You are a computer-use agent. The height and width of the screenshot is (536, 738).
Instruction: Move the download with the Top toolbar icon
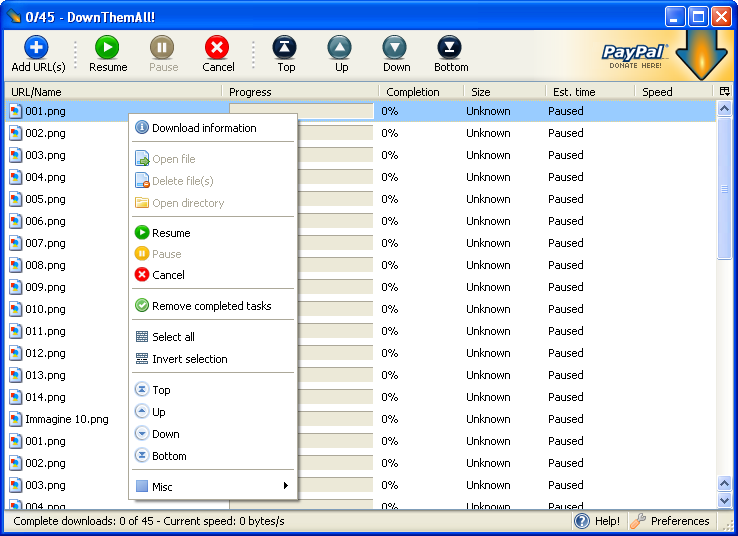(285, 47)
